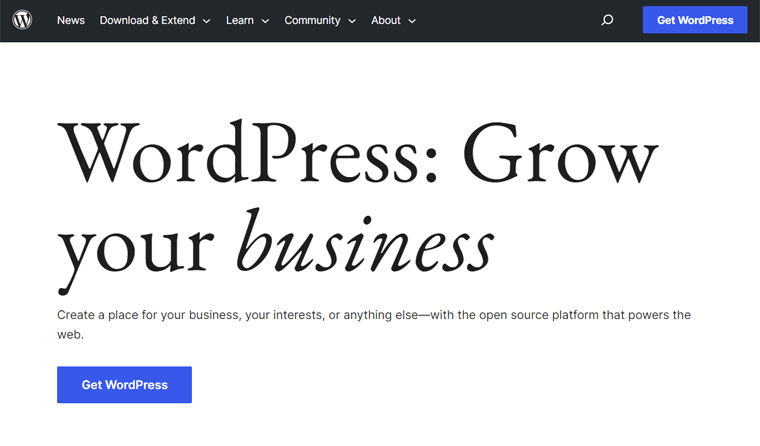Select the About menu label
The height and width of the screenshot is (446, 760).
(x=386, y=20)
